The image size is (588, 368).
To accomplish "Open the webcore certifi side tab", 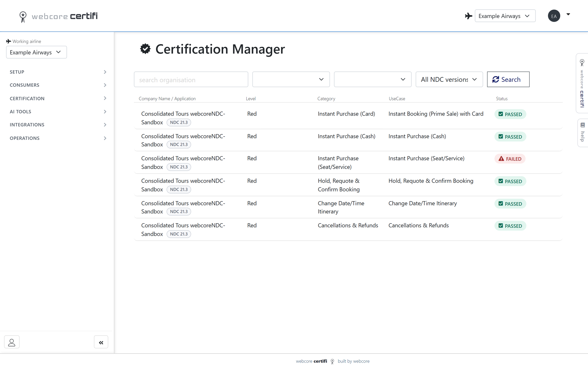I will point(582,83).
